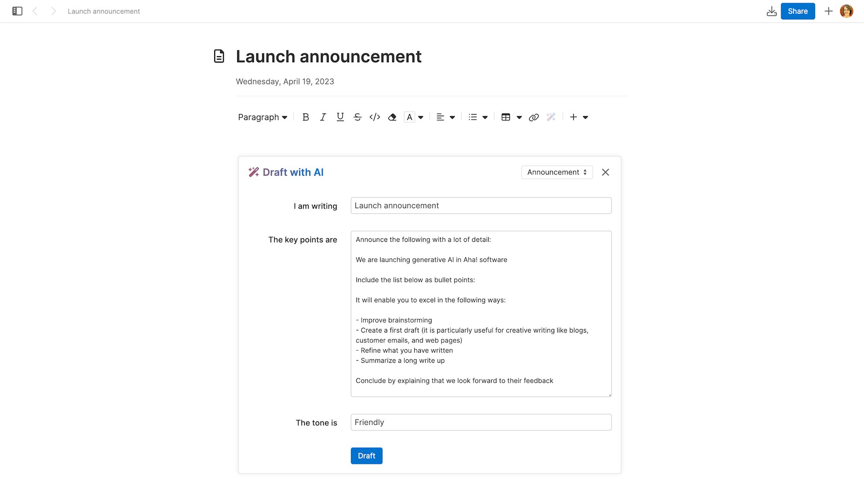Viewport: 864px width, 504px height.
Task: Insert a hyperlink with link icon
Action: pyautogui.click(x=534, y=117)
